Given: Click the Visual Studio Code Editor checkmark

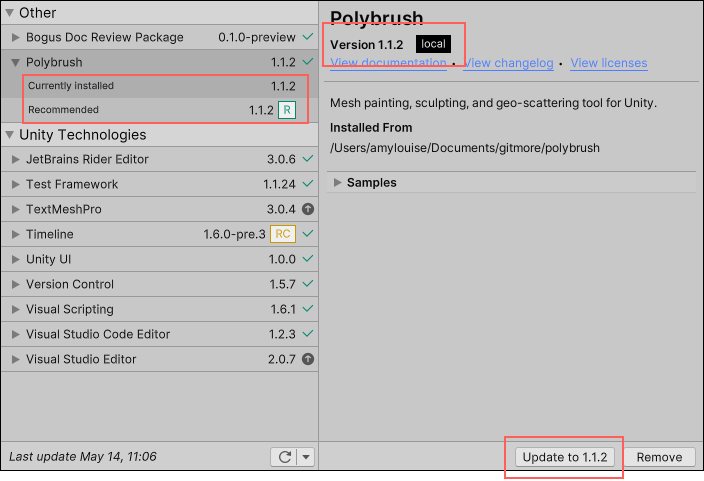Looking at the screenshot, I should point(308,334).
